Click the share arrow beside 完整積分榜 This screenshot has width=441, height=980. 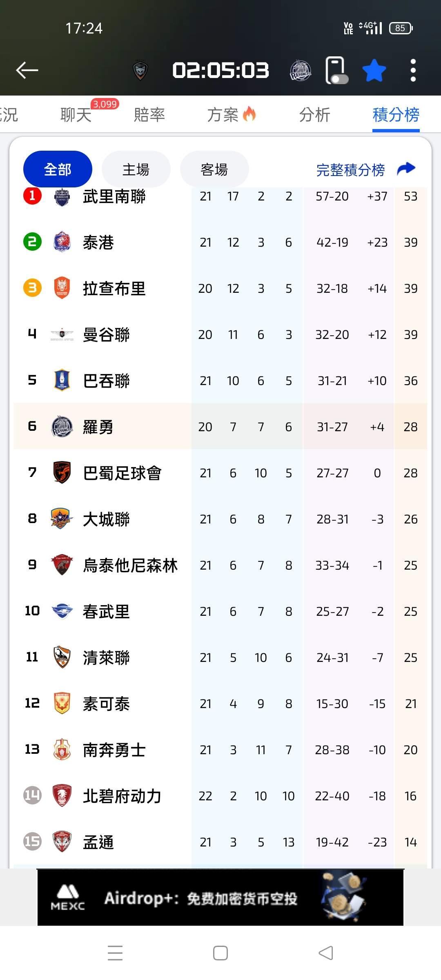(406, 169)
